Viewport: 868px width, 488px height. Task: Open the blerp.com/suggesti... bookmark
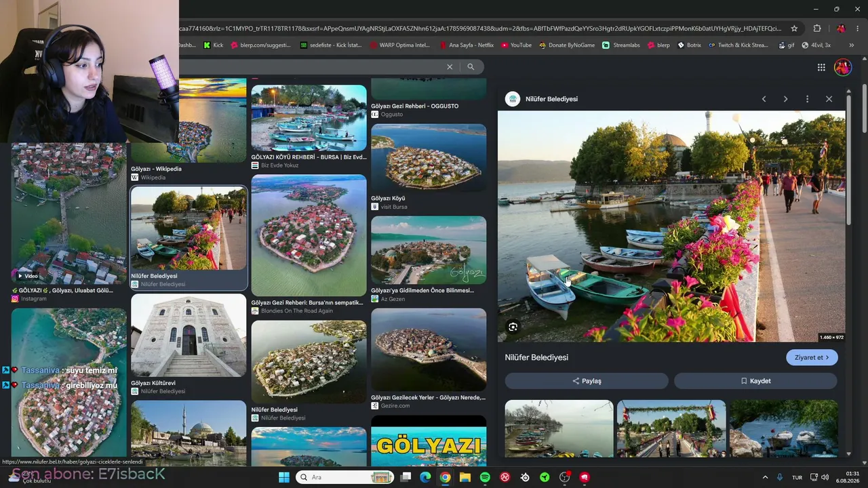(260, 45)
